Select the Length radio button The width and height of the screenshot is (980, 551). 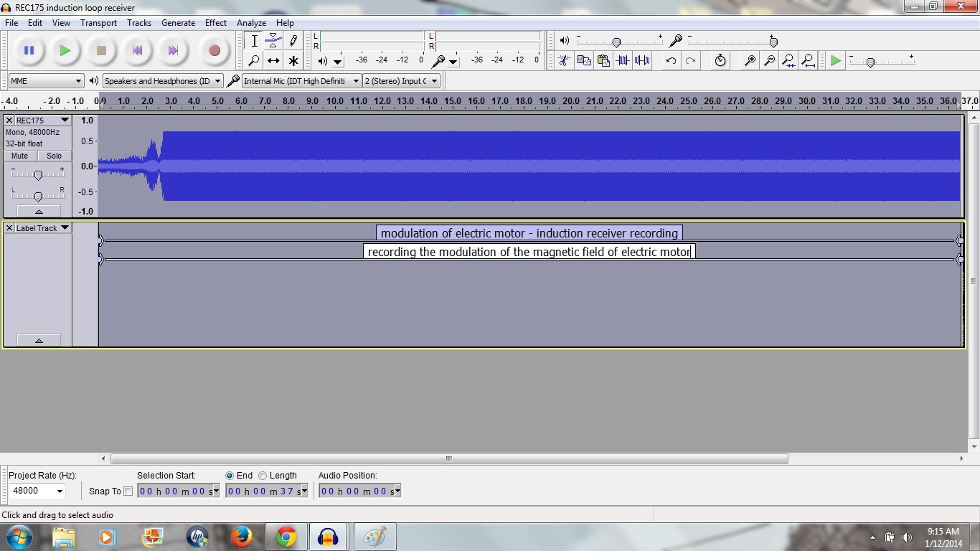pyautogui.click(x=263, y=476)
